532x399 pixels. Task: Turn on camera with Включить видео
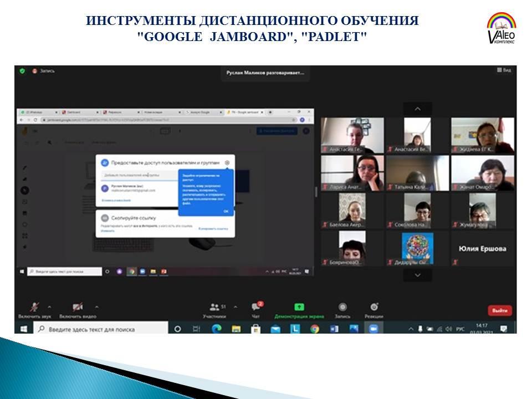point(78,310)
